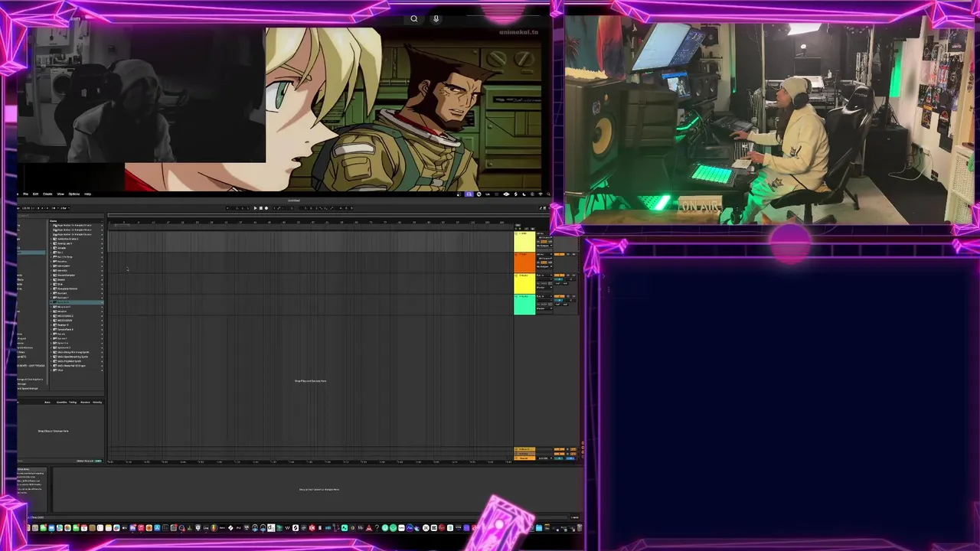Open the Edit menu
The image size is (980, 551).
click(35, 194)
